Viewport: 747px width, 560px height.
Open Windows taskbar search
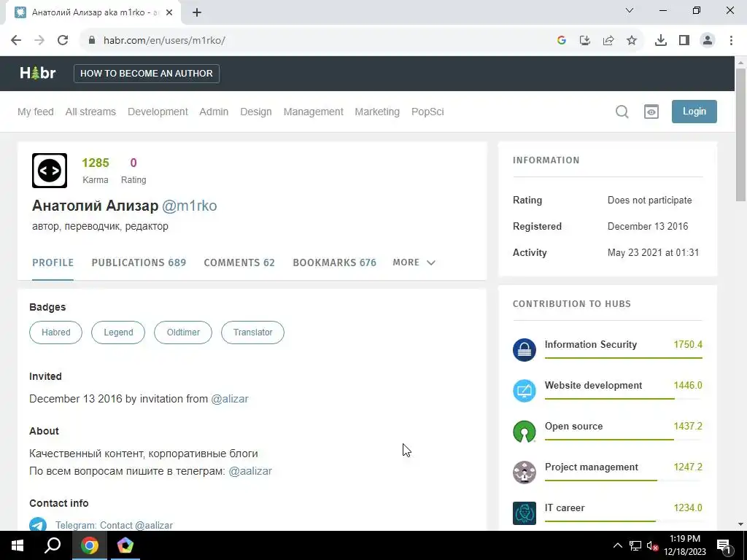pos(53,545)
